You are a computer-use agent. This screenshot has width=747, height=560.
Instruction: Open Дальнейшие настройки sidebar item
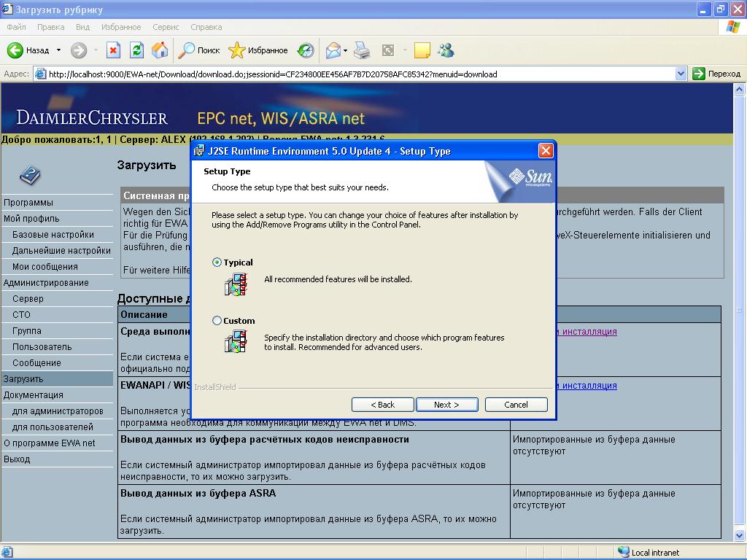(x=61, y=251)
